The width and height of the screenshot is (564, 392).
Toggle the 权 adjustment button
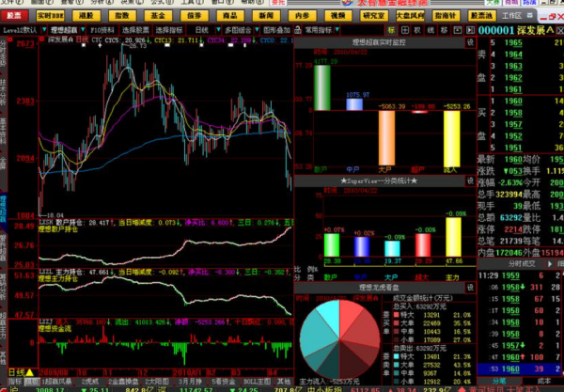coord(417,30)
